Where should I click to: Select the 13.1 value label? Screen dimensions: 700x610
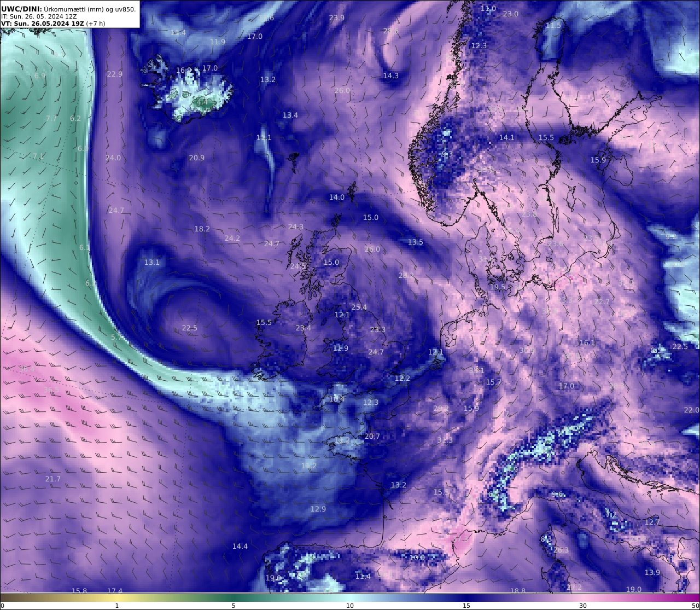151,262
